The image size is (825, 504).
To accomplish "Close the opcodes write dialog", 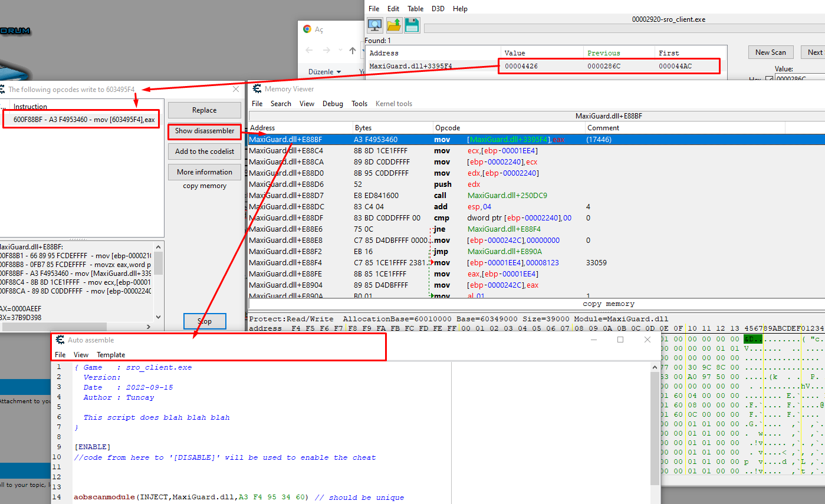I will pyautogui.click(x=236, y=90).
